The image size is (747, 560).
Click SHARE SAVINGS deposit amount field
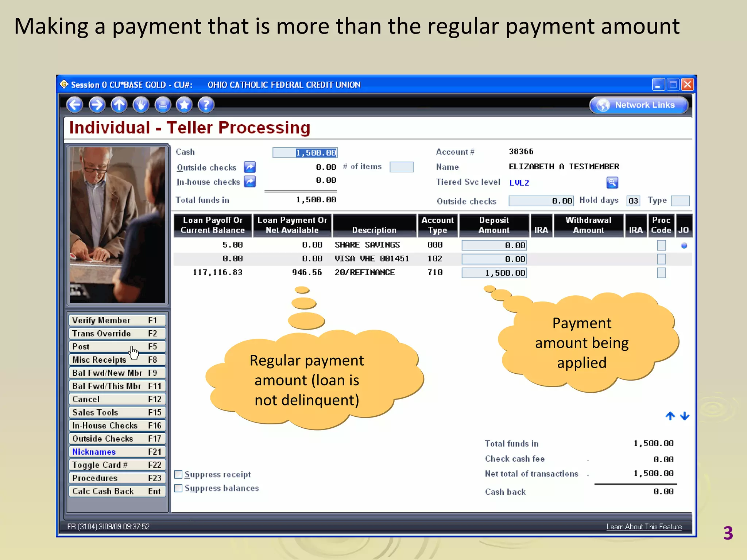[x=494, y=245]
